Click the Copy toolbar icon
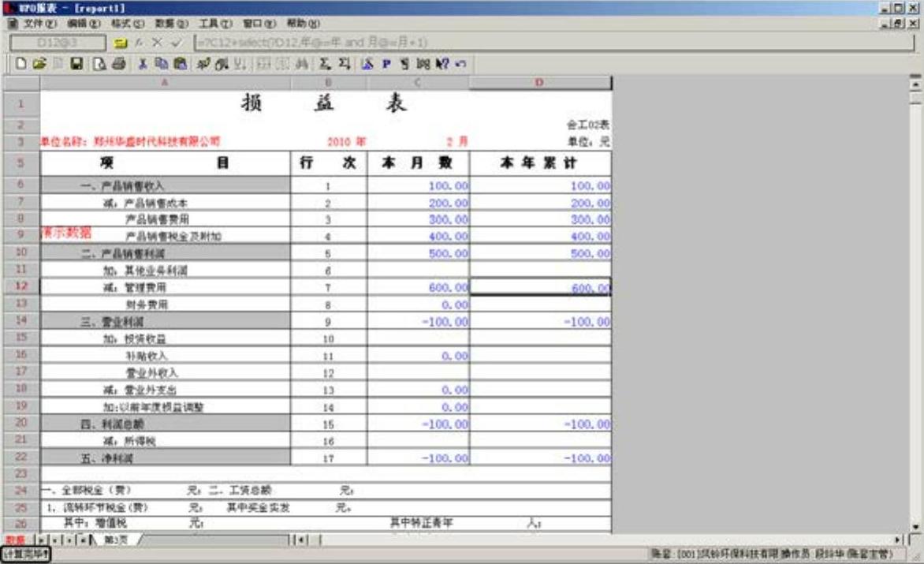924x564 pixels. [x=162, y=64]
